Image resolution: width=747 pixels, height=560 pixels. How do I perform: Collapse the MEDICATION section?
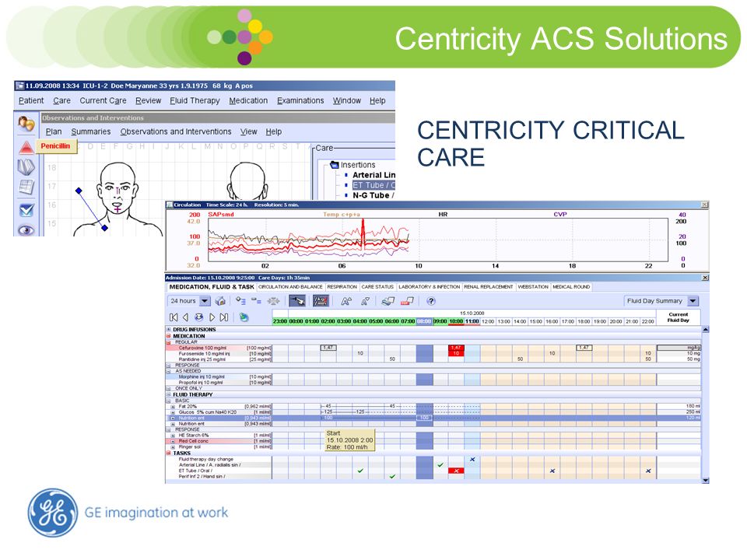click(168, 336)
